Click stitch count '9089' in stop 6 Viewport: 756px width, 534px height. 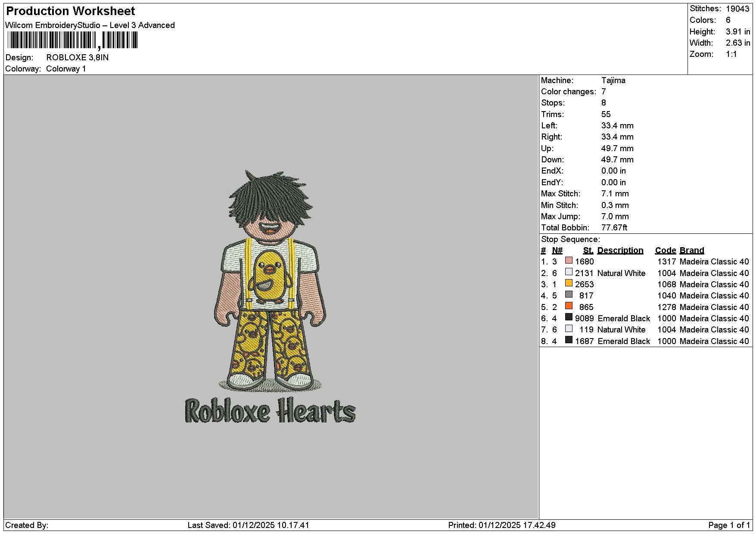coord(584,319)
